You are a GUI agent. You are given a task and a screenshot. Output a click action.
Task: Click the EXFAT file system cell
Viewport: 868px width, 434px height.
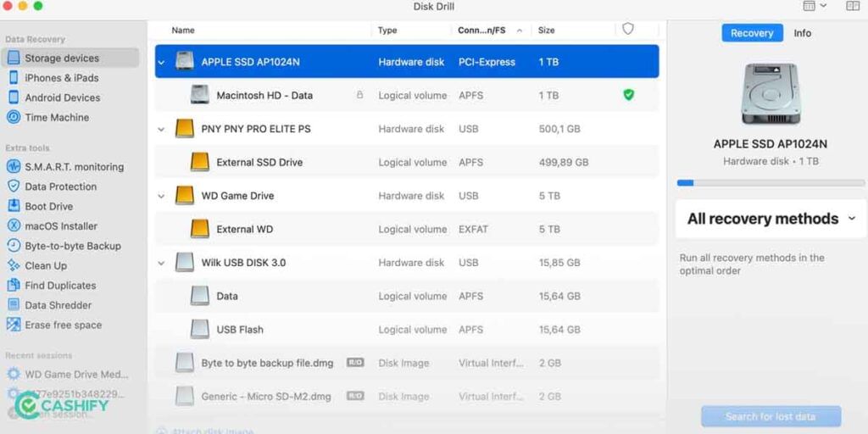473,229
